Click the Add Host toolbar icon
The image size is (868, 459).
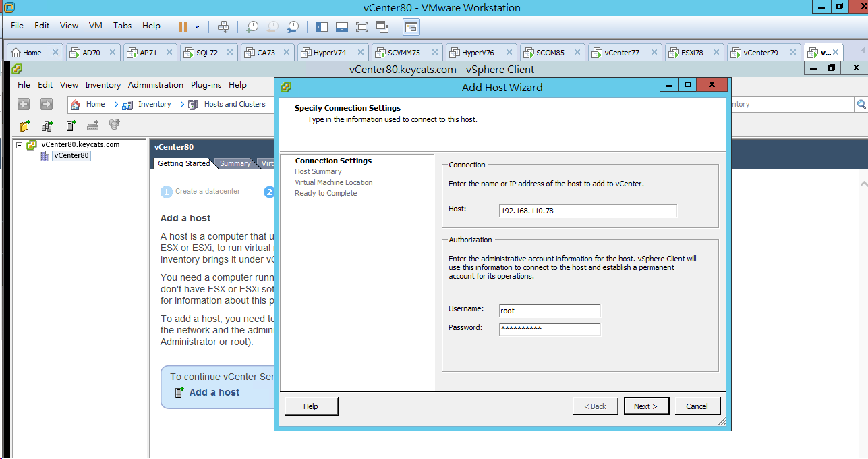pyautogui.click(x=71, y=126)
